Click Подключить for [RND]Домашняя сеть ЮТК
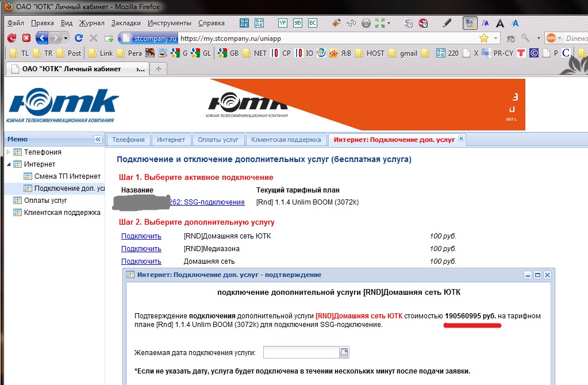This screenshot has width=588, height=385. 141,236
